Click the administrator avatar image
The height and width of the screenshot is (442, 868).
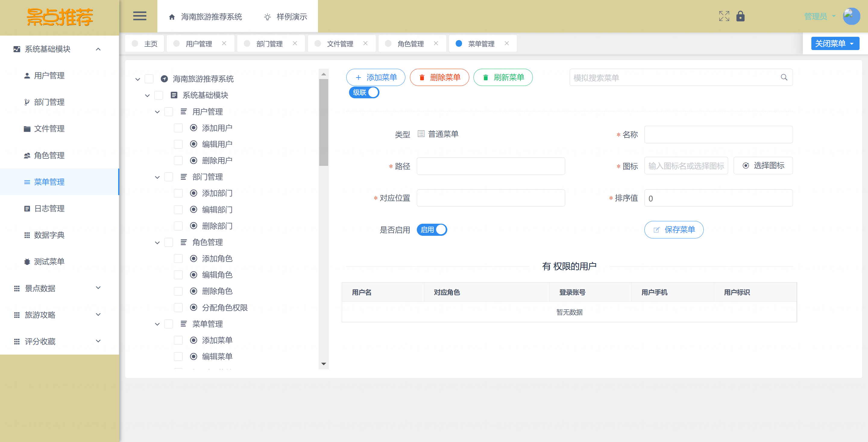coord(851,16)
